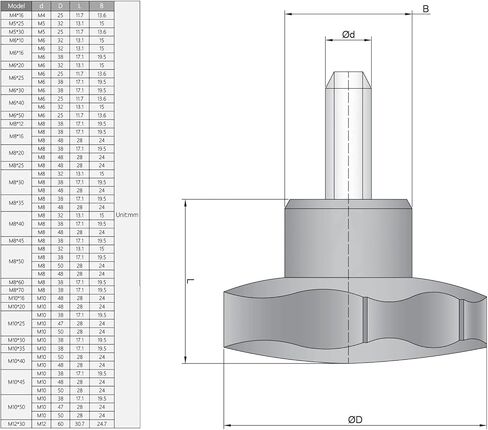Click the Ød dimension label above the stud
The image size is (488, 430).
348,34
